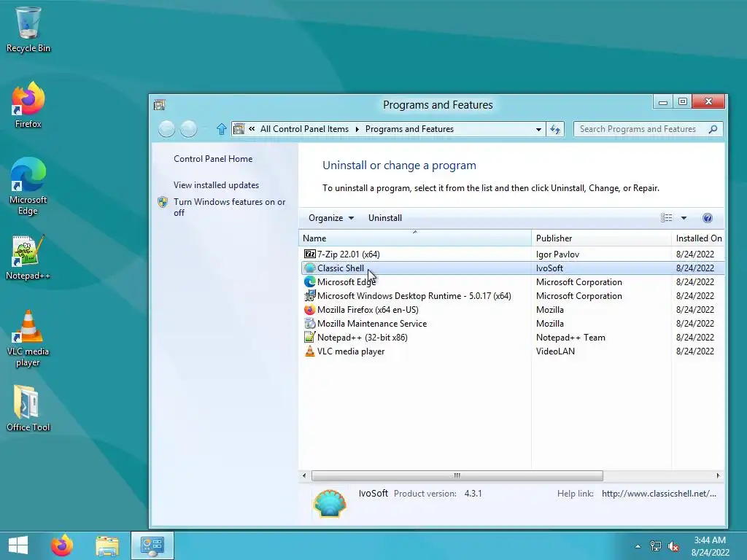Viewport: 747px width, 560px height.
Task: Expand the address bar history dropdown
Action: point(538,129)
